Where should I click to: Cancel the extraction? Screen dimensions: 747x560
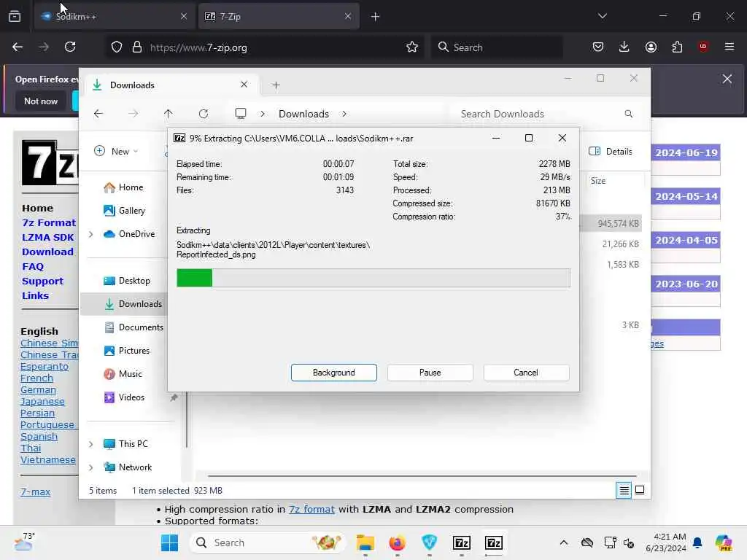(x=526, y=373)
